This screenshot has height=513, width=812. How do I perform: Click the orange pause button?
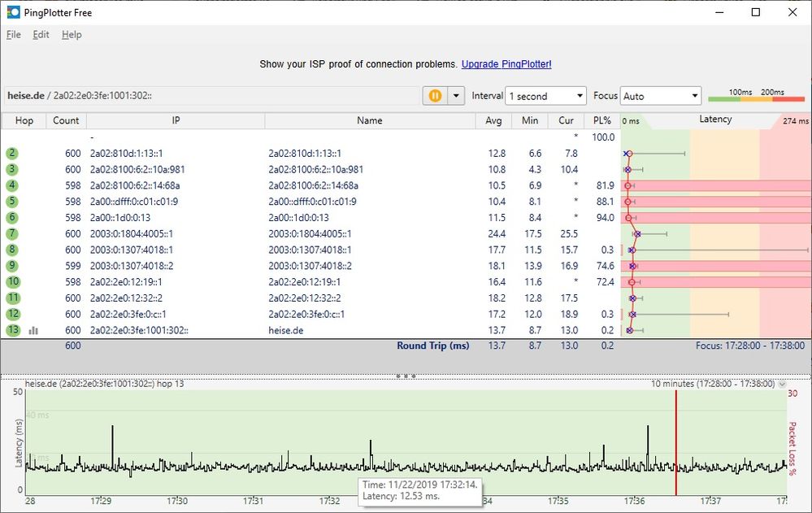tap(435, 96)
